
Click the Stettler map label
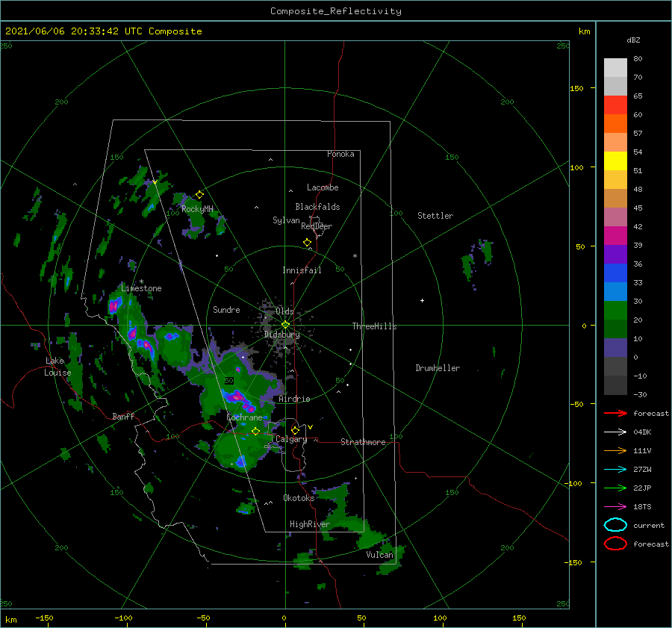pos(435,216)
